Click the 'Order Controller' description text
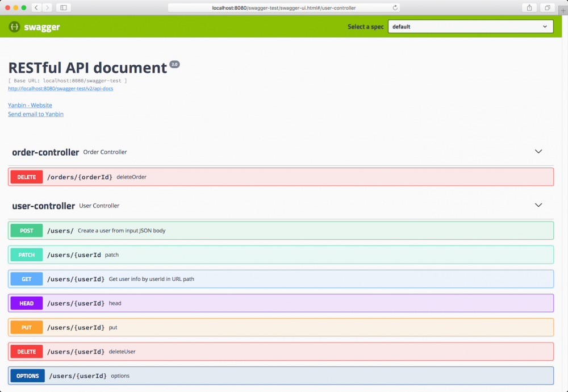The height and width of the screenshot is (392, 568). [105, 152]
